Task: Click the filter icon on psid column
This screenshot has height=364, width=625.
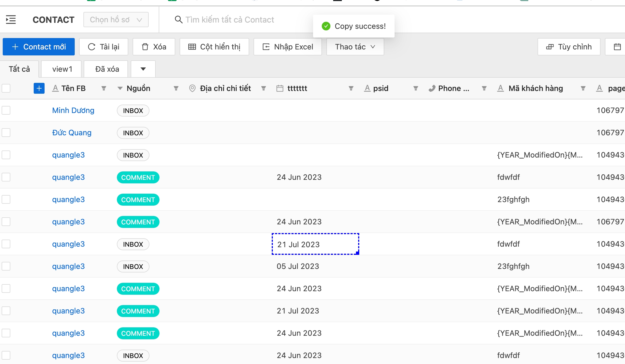Action: coord(415,88)
